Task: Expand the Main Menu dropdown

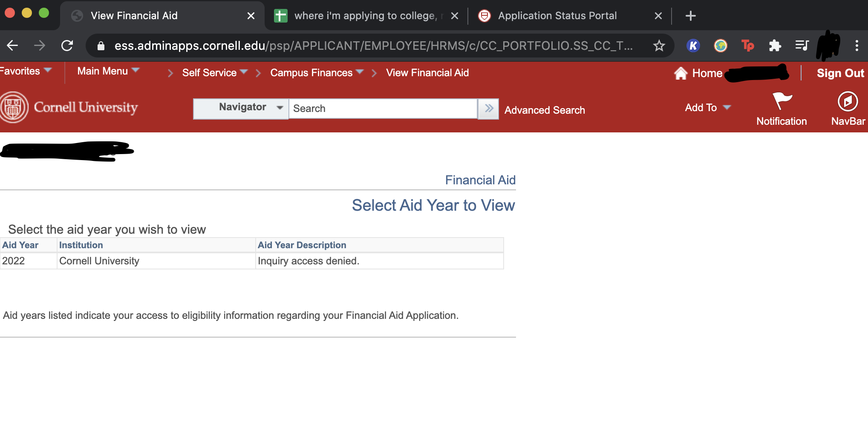Action: [x=108, y=71]
